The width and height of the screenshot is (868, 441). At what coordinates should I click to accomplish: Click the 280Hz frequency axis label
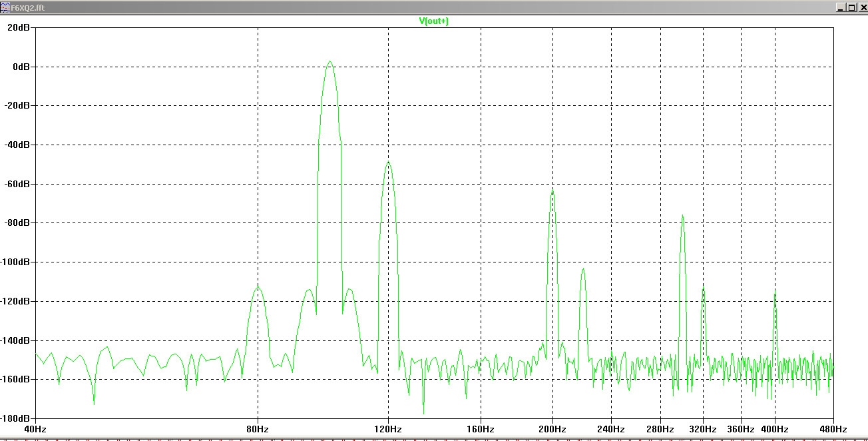coord(661,428)
